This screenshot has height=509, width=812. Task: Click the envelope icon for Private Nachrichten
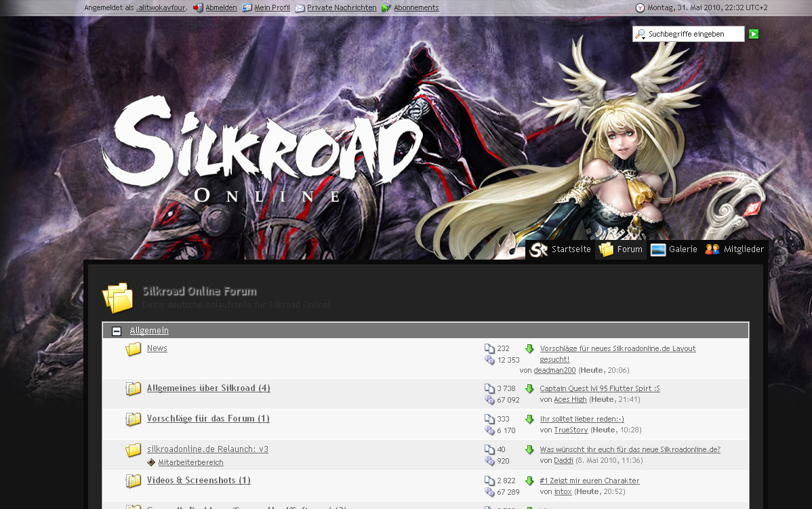(x=300, y=8)
